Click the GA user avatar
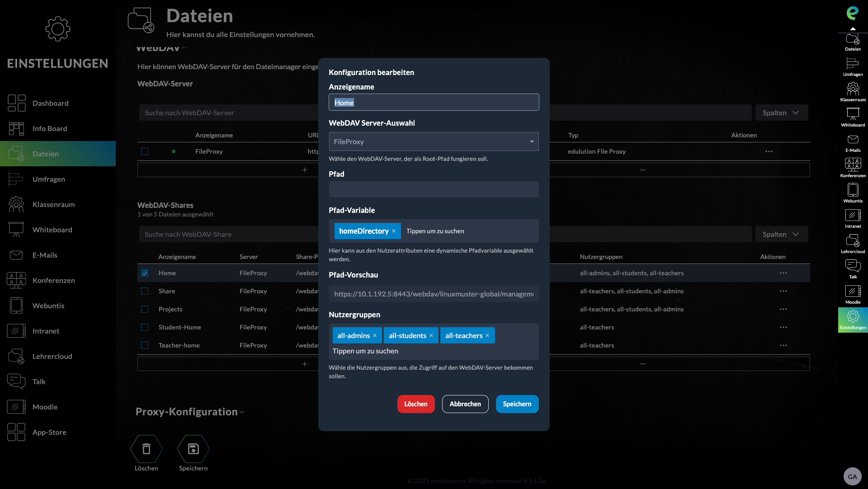Image resolution: width=868 pixels, height=489 pixels. click(x=852, y=476)
